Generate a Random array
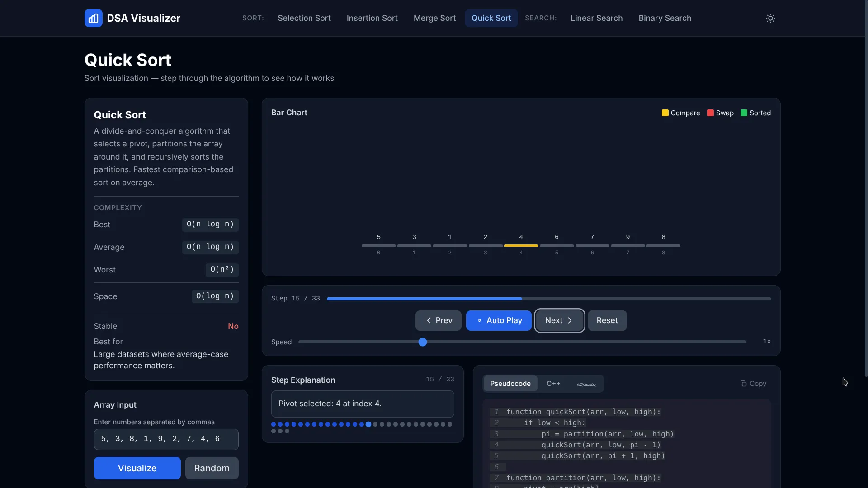The width and height of the screenshot is (868, 488). pyautogui.click(x=212, y=468)
